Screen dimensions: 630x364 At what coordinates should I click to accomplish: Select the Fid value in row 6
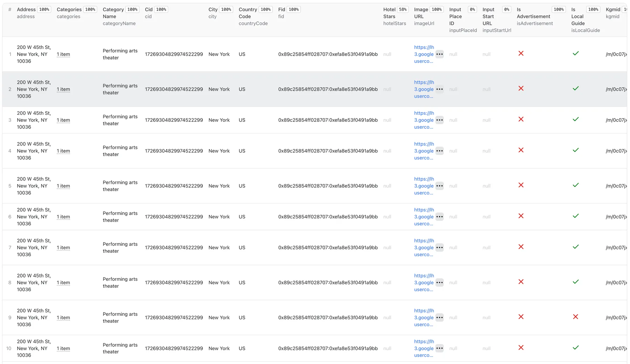point(328,217)
